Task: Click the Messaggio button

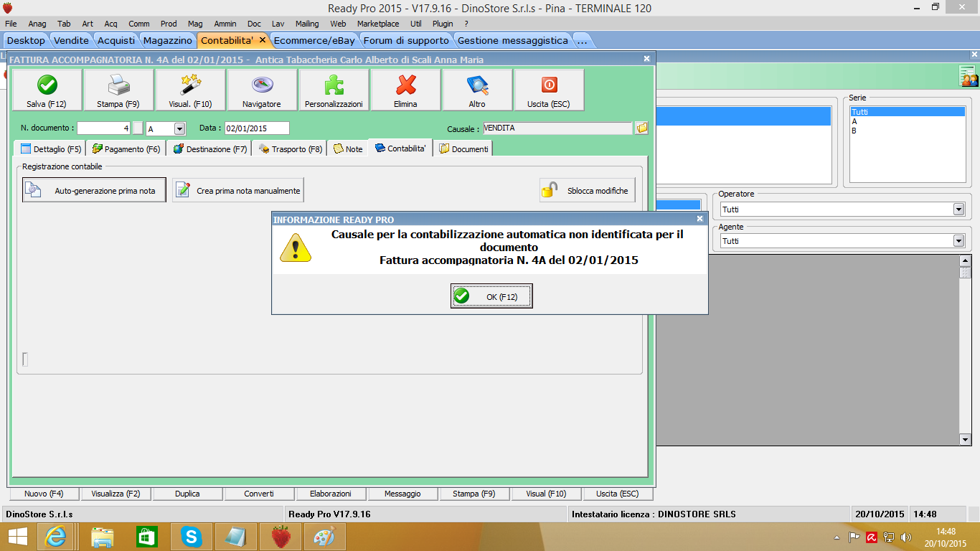Action: coord(402,494)
